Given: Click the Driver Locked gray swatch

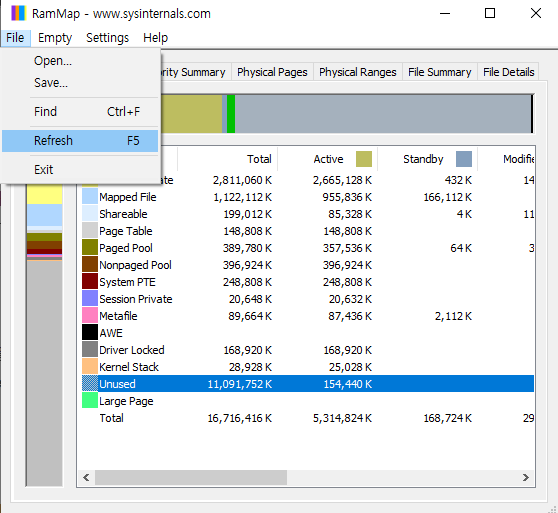Looking at the screenshot, I should pyautogui.click(x=90, y=350).
